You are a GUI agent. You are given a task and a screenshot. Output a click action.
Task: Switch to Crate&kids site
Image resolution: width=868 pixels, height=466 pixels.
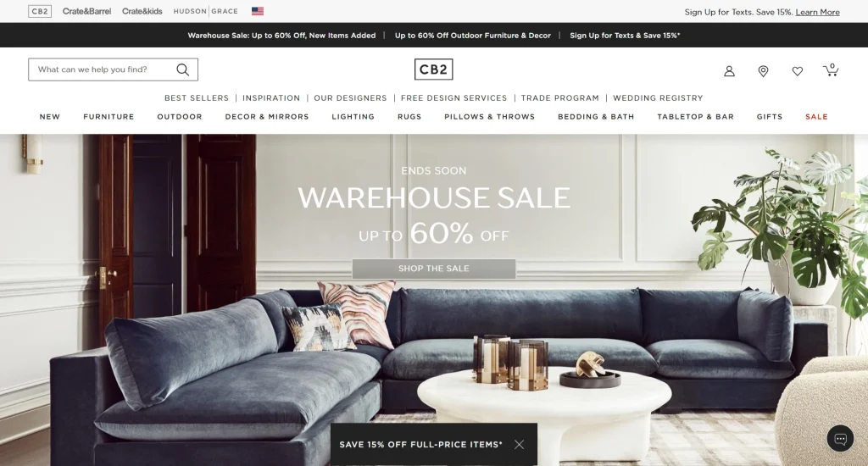click(x=142, y=11)
